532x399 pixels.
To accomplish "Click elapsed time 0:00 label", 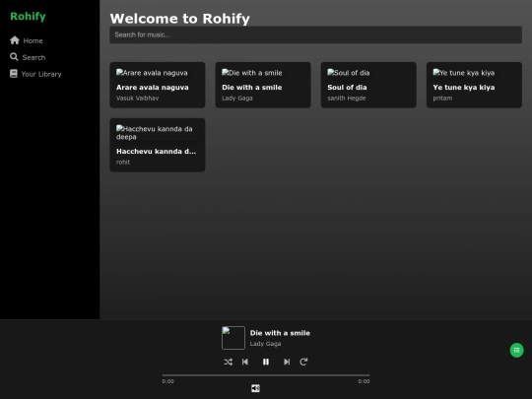I will [167, 381].
